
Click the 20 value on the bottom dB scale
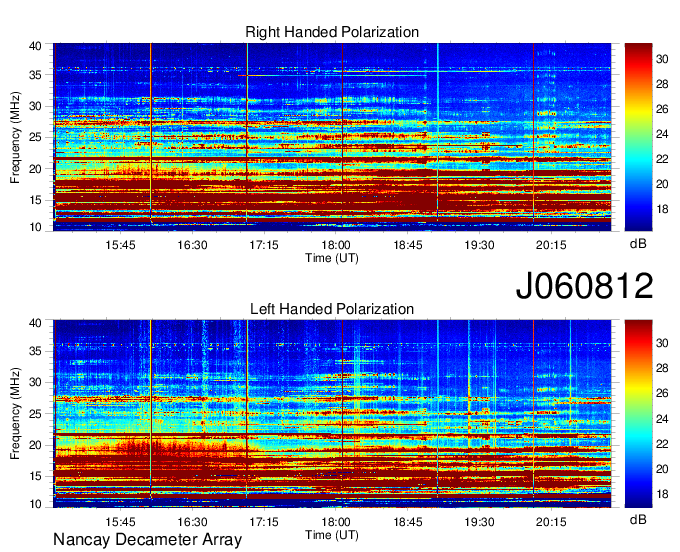pos(662,469)
